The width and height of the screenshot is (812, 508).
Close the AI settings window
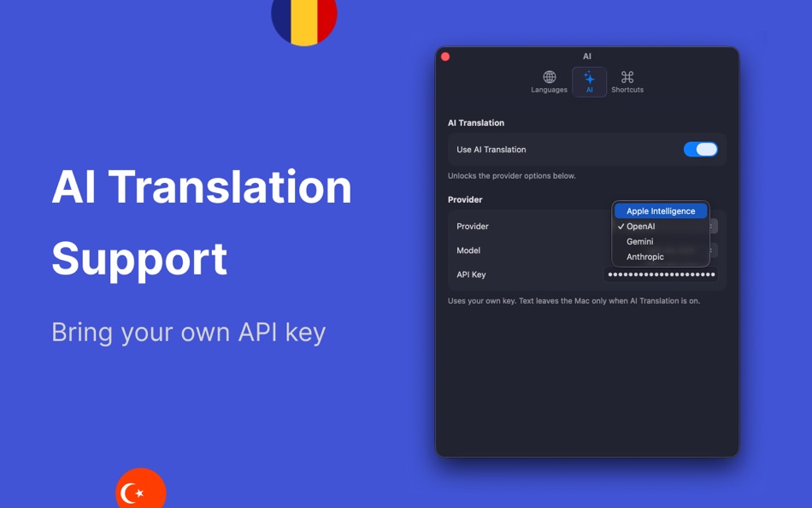coord(445,56)
